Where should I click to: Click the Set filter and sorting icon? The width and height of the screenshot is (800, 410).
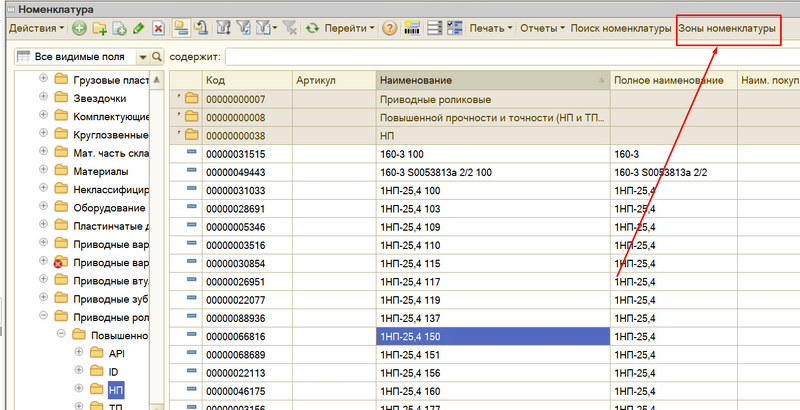(223, 29)
